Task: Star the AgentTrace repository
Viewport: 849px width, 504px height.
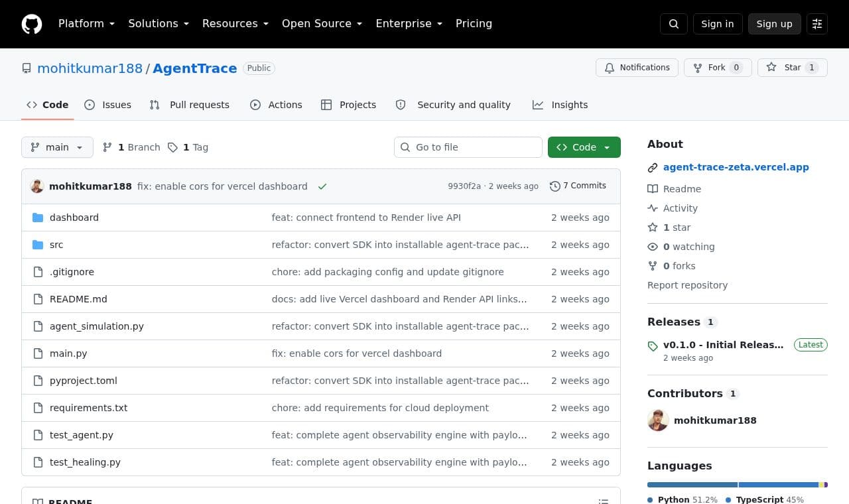Action: coord(793,68)
